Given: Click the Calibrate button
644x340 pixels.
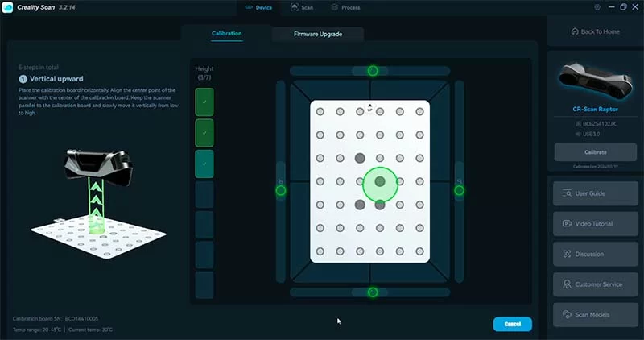Looking at the screenshot, I should [596, 152].
